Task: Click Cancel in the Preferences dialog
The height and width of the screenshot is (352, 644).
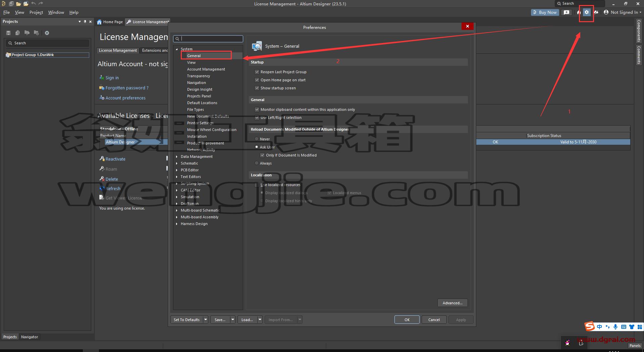Action: pos(434,320)
